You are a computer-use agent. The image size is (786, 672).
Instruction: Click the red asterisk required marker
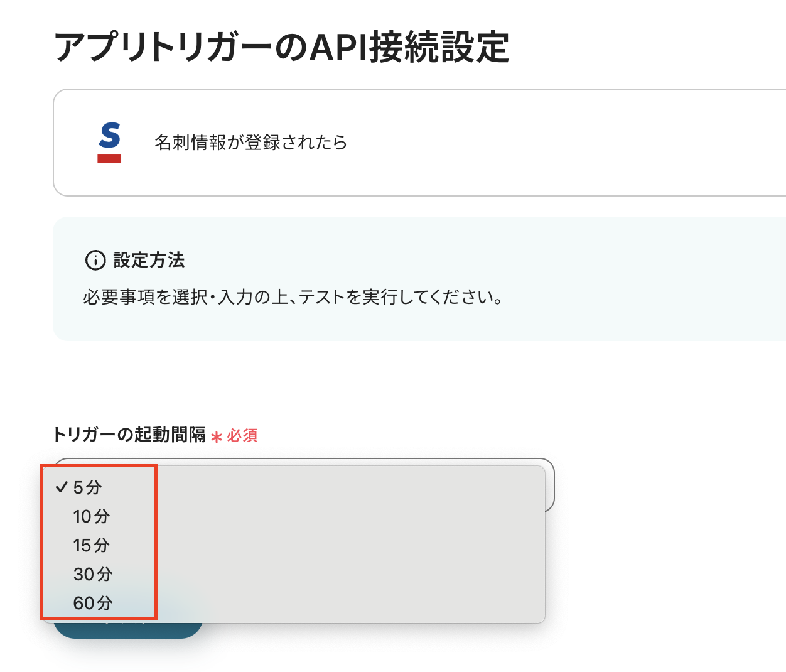(x=217, y=436)
